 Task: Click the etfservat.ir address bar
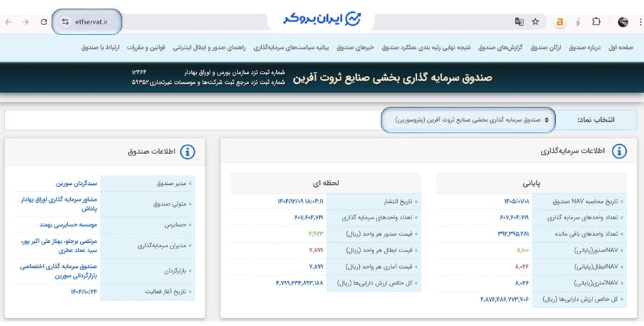point(91,21)
